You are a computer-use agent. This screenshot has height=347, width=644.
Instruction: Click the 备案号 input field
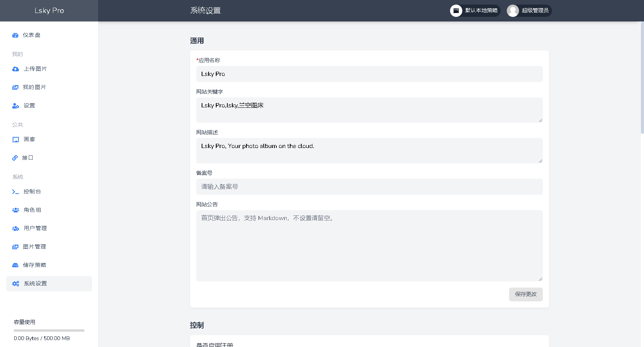click(x=370, y=187)
